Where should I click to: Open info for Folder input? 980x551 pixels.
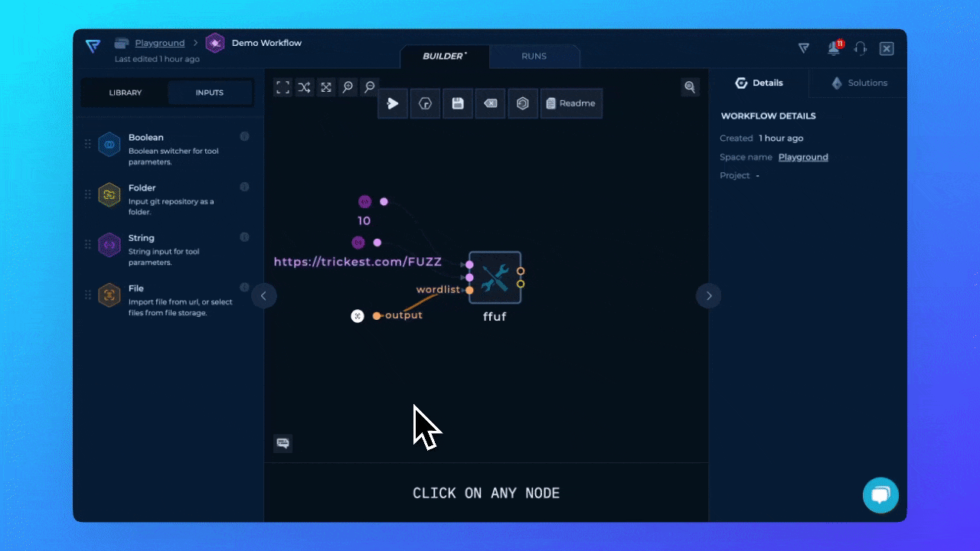click(244, 187)
